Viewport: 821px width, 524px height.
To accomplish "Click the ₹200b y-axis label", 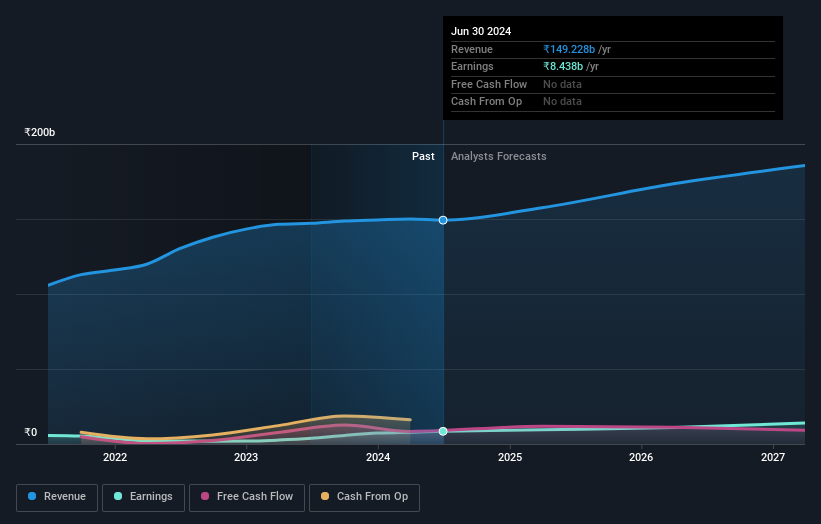I will pyautogui.click(x=40, y=132).
